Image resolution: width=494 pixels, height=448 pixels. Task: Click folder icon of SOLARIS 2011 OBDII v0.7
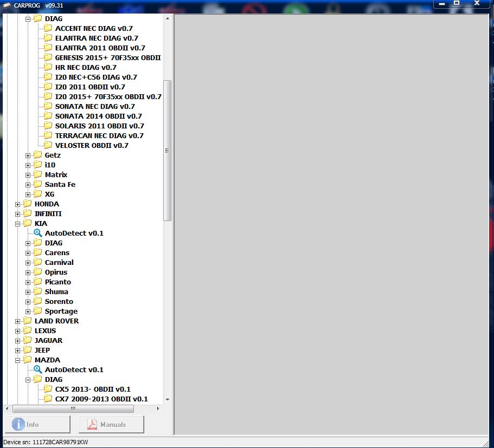point(48,126)
